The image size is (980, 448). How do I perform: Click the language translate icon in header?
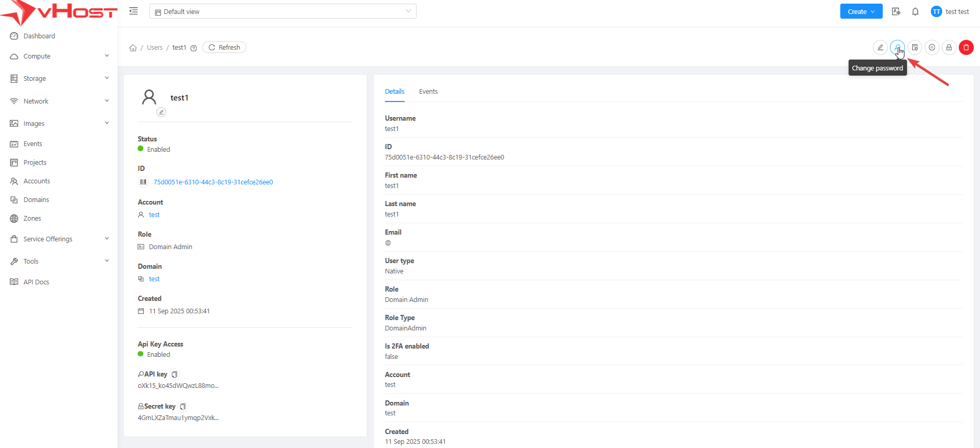click(x=896, y=12)
